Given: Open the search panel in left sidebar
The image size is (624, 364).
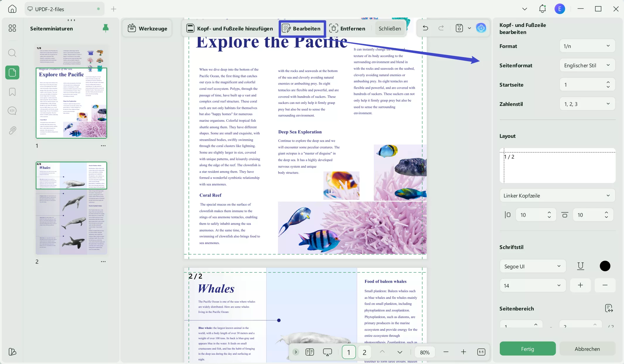Looking at the screenshot, I should click(x=12, y=53).
